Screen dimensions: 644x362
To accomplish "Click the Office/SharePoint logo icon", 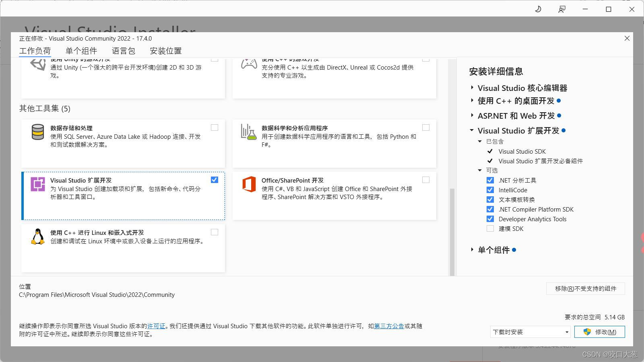I will click(249, 184).
